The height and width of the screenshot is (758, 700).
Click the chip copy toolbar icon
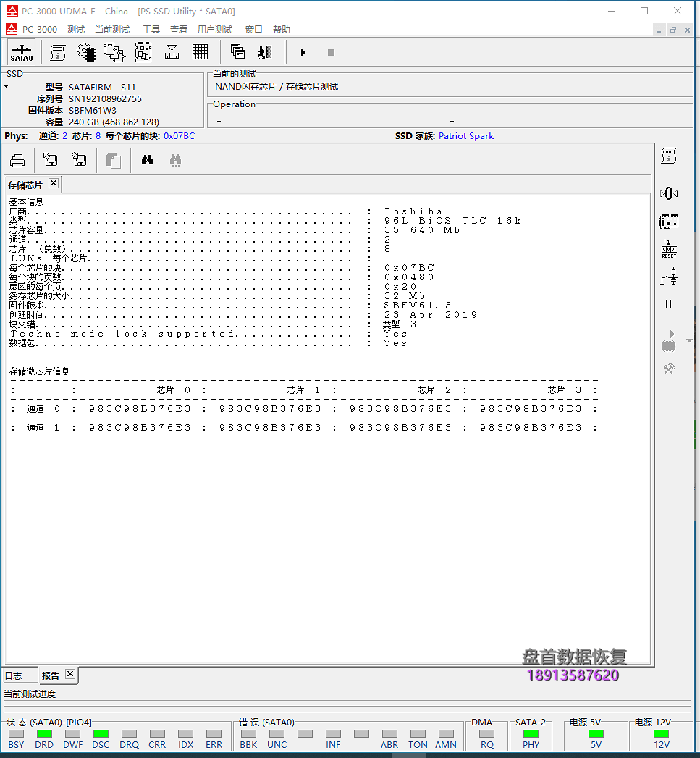[x=114, y=52]
